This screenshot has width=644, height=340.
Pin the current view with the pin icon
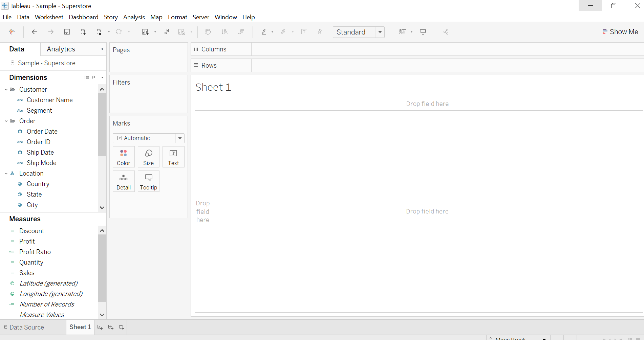(x=319, y=32)
